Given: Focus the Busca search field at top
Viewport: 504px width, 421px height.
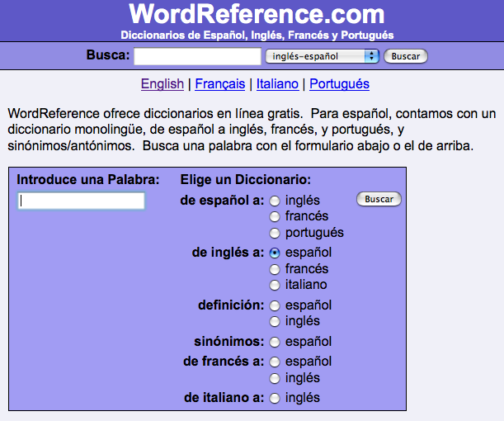Looking at the screenshot, I should tap(197, 56).
